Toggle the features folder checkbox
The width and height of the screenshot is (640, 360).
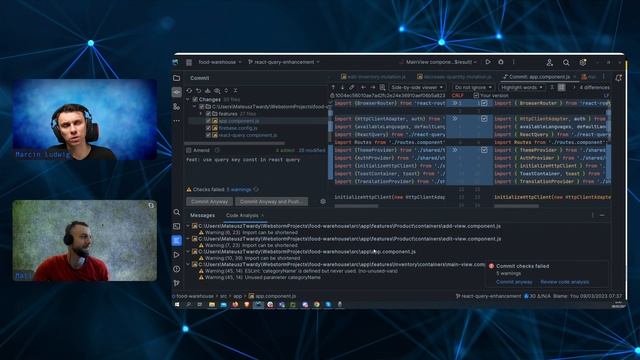pos(208,114)
